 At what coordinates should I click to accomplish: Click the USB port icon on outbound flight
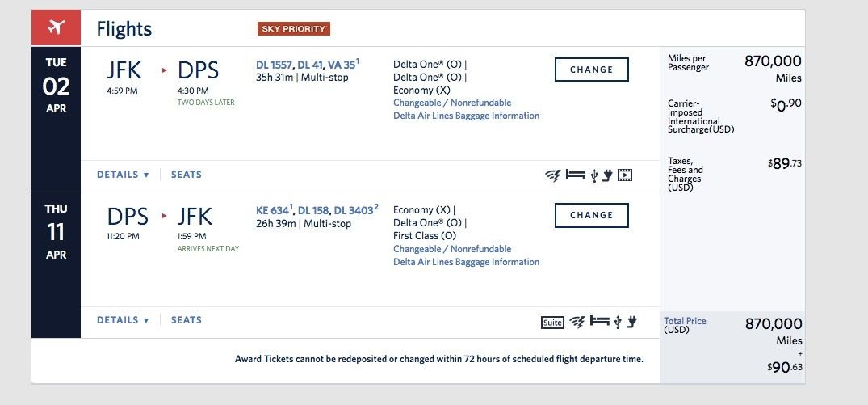[x=593, y=175]
